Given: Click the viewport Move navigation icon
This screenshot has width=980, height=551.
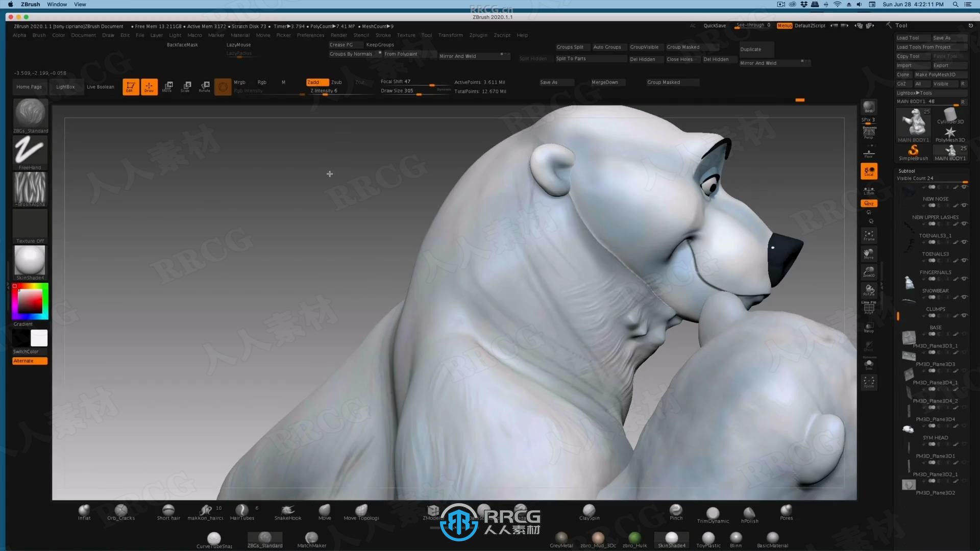Looking at the screenshot, I should [869, 254].
